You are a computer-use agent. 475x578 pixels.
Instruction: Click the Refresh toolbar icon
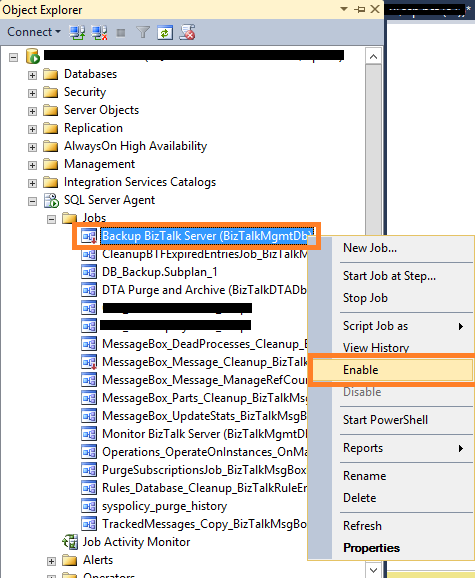[165, 32]
